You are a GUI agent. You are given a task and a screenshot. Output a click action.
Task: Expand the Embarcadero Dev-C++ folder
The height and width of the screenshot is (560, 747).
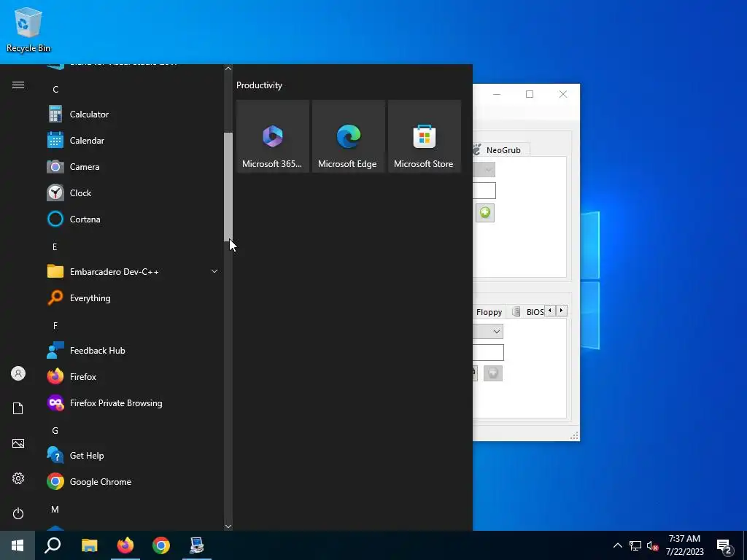click(x=133, y=271)
